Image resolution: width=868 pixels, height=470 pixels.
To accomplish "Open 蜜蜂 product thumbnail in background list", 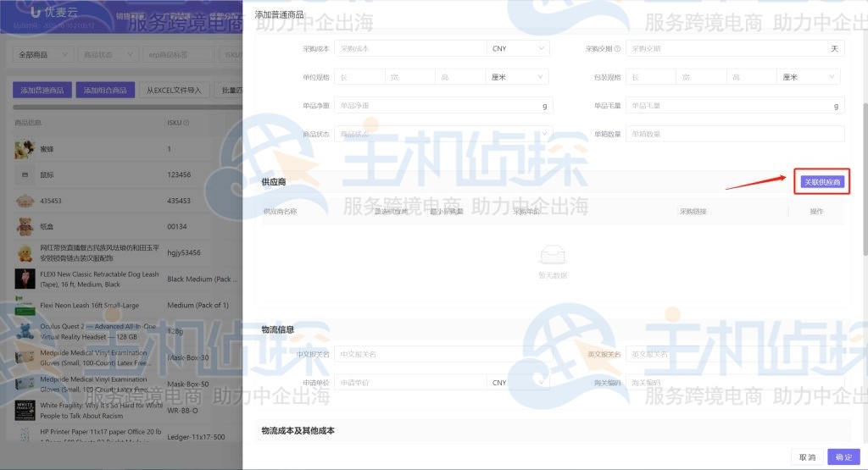I will click(x=25, y=149).
